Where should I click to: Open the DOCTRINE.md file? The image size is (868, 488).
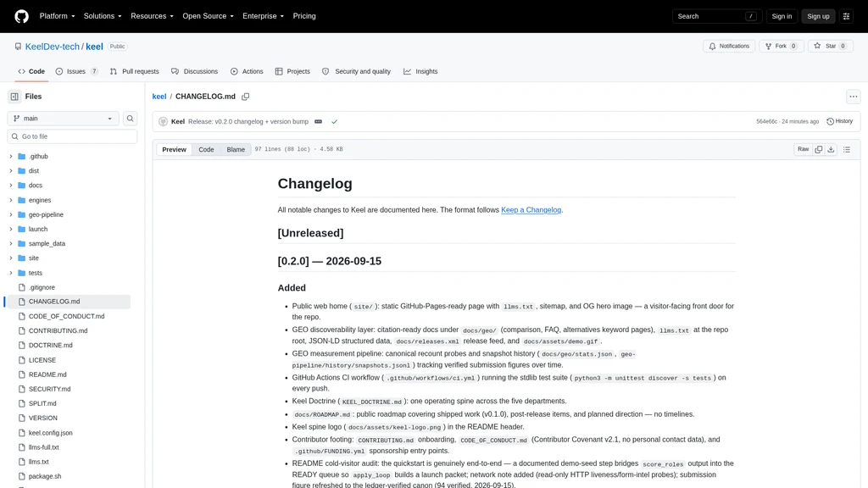(50, 346)
